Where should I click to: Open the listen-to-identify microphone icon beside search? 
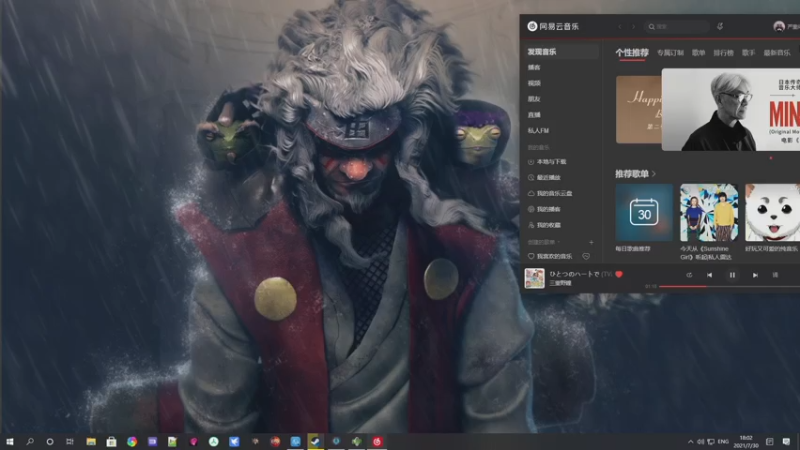(720, 26)
